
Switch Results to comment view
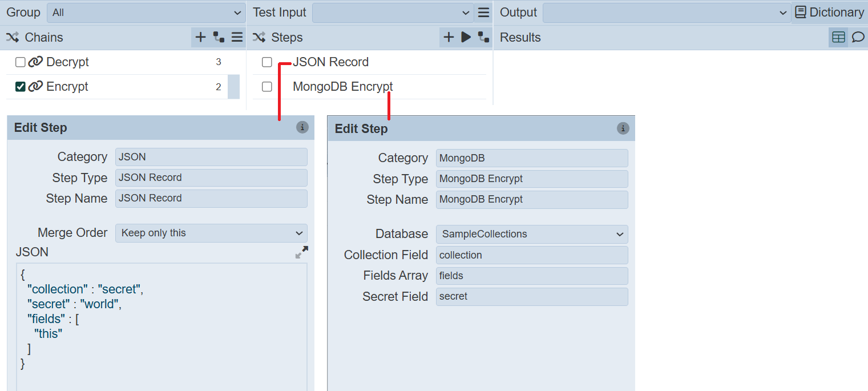[858, 38]
